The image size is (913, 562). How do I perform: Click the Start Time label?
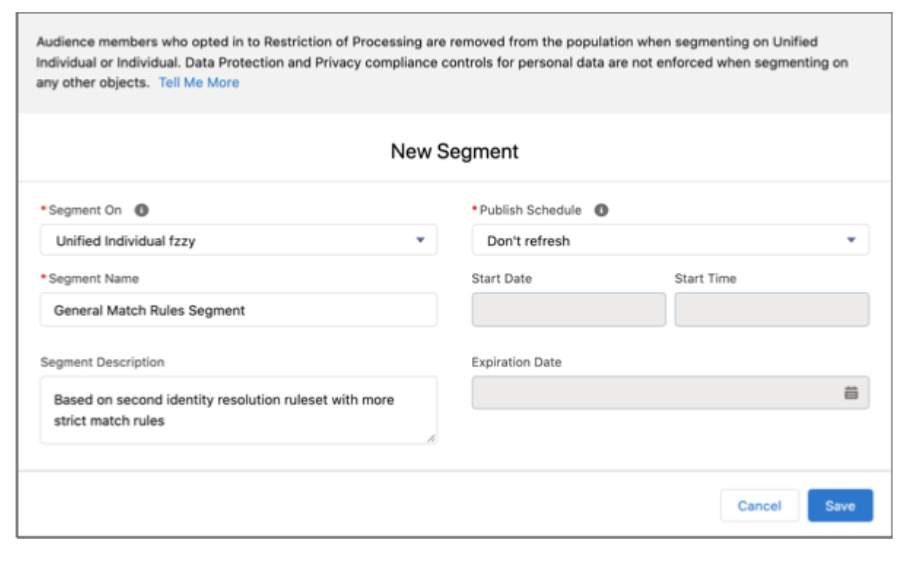(707, 278)
